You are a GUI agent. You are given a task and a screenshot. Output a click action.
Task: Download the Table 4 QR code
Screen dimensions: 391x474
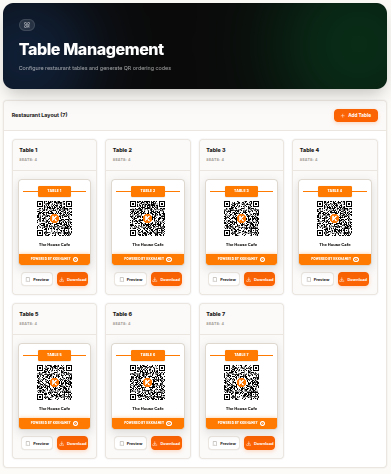click(x=353, y=279)
